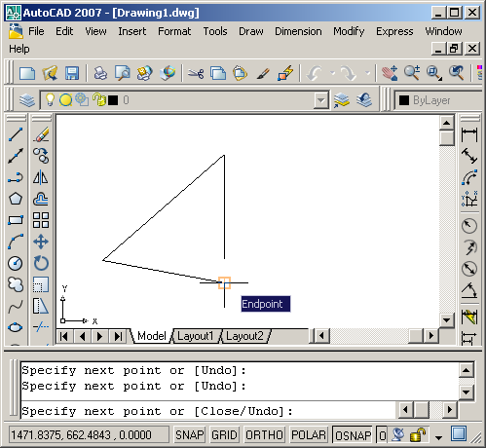Click the Ordinate Dimension tool
Screen dimensions: 486x448
click(469, 199)
